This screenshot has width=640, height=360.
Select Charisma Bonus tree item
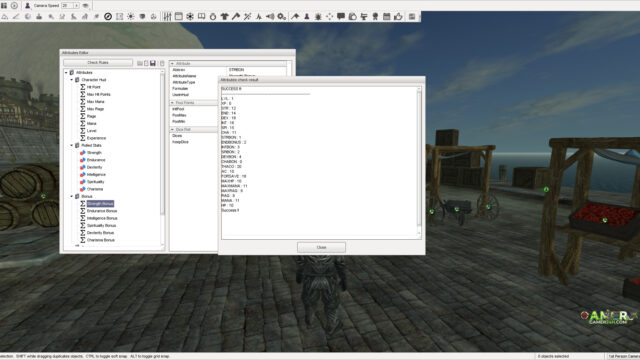[x=100, y=240]
